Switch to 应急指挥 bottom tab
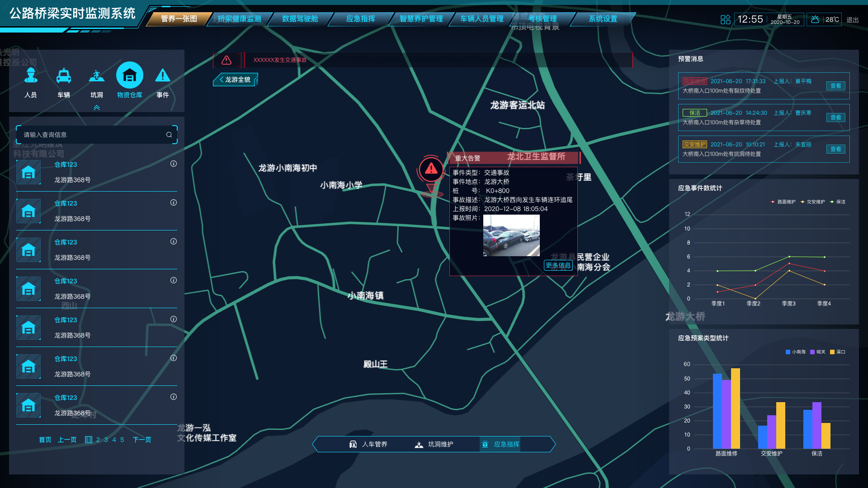 pyautogui.click(x=500, y=444)
